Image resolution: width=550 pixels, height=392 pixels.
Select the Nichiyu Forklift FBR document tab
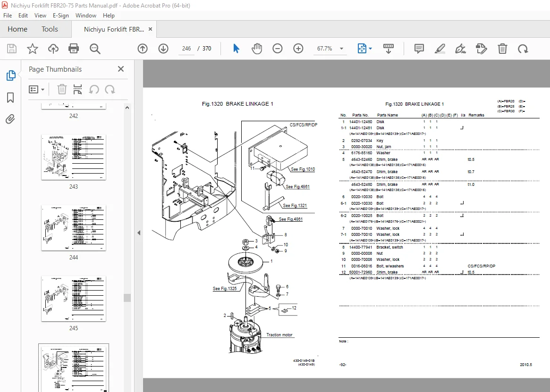(x=114, y=29)
